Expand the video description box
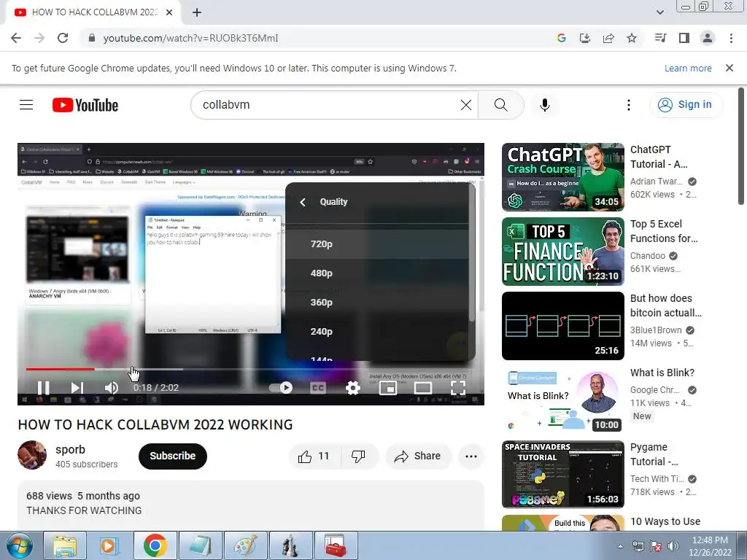Screen dimensions: 747x560 click(251, 505)
